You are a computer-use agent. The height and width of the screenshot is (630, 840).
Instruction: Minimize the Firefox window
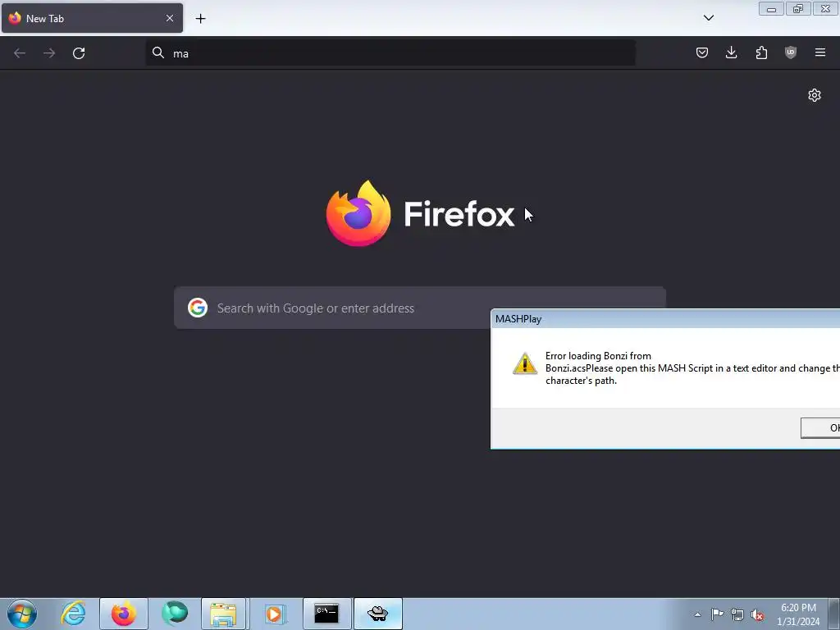point(771,8)
